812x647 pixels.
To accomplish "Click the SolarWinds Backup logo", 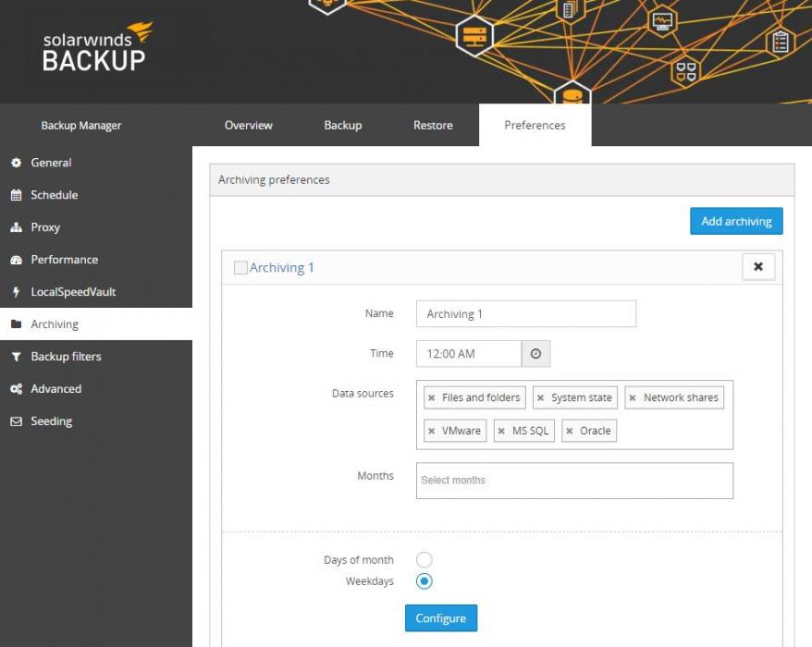I will [97, 46].
